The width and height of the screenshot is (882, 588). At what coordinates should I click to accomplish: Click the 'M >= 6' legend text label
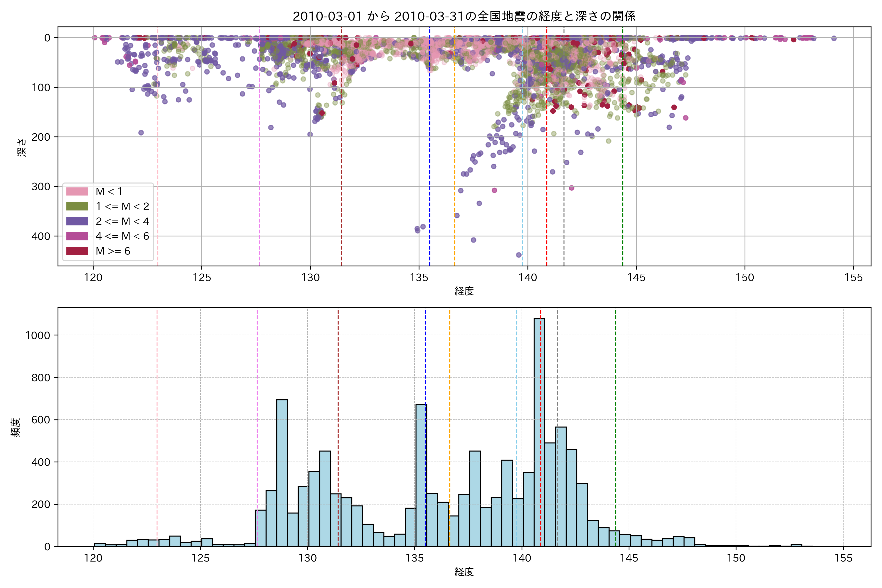point(113,251)
